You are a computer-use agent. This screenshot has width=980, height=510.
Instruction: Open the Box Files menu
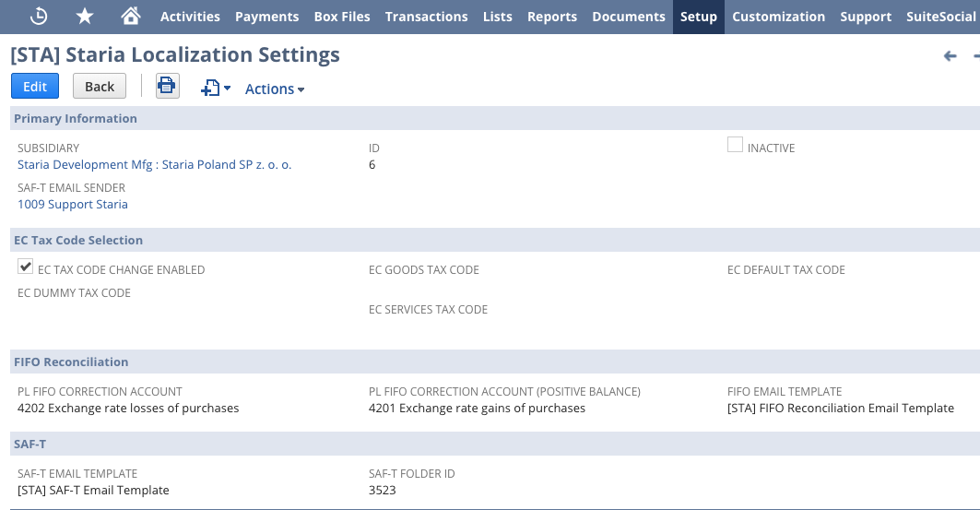coord(342,17)
